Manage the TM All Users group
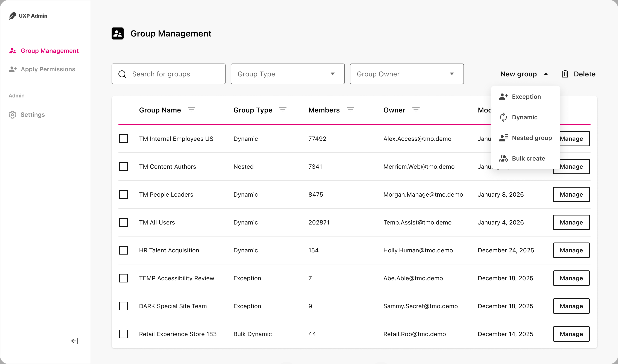Screen dimensions: 618x364 point(571,223)
